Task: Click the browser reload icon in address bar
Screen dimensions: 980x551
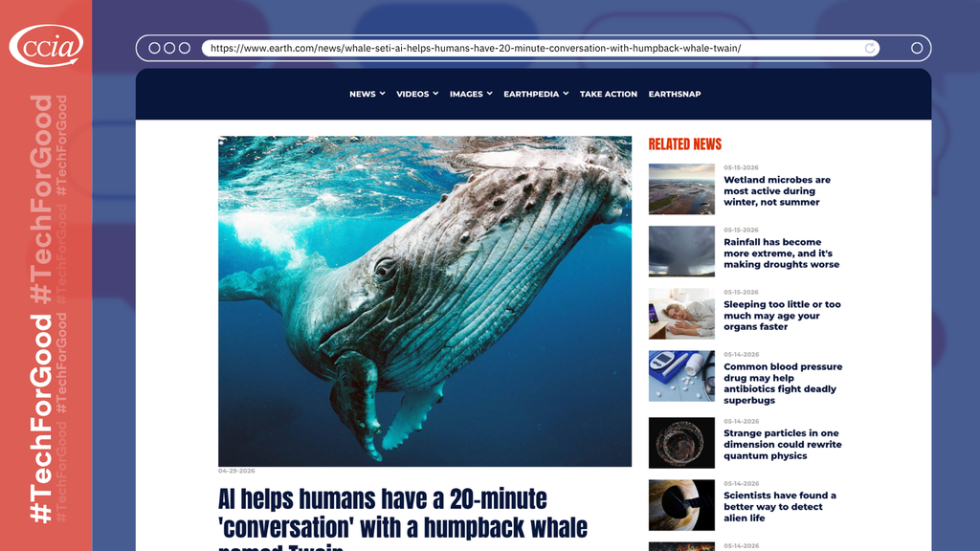Action: (x=869, y=48)
